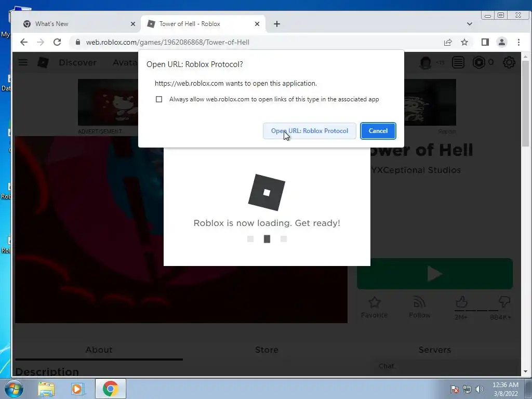Open Windows Media Player from taskbar

pos(77,389)
